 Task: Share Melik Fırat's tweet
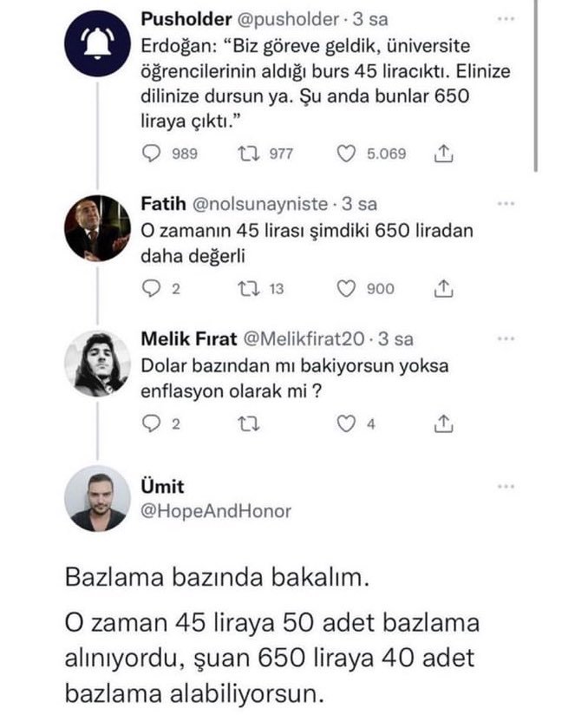443,424
